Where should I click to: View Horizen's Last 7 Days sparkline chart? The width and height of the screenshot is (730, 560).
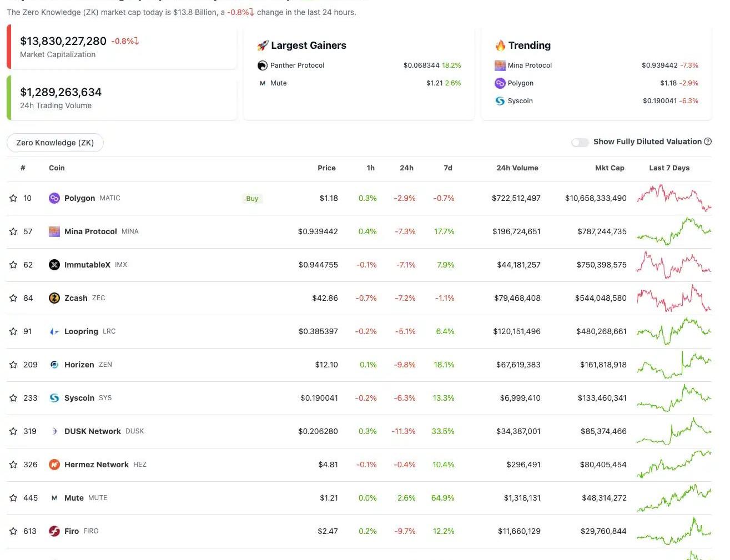[x=673, y=365]
